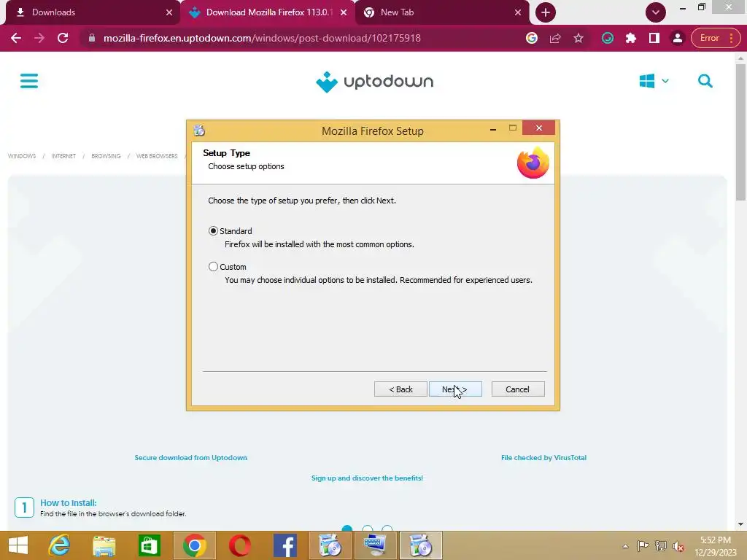Open the Uptodown hamburger menu
Image resolution: width=747 pixels, height=560 pixels.
pos(29,80)
